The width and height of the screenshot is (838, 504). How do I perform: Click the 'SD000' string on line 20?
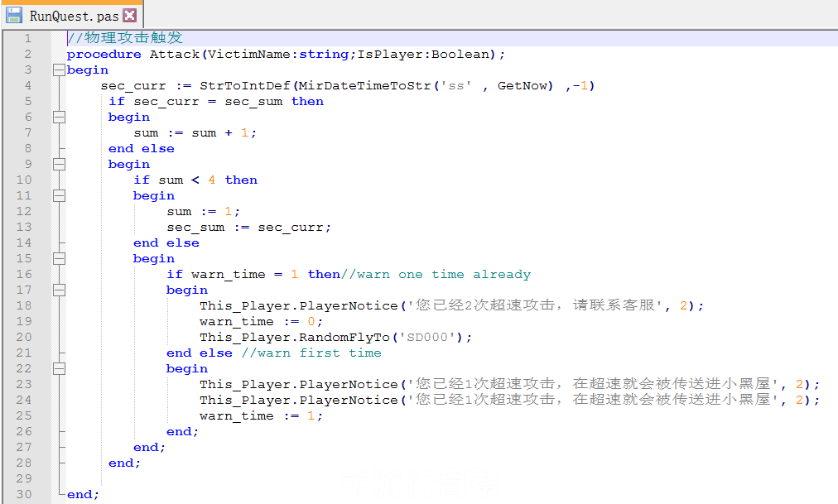click(427, 338)
